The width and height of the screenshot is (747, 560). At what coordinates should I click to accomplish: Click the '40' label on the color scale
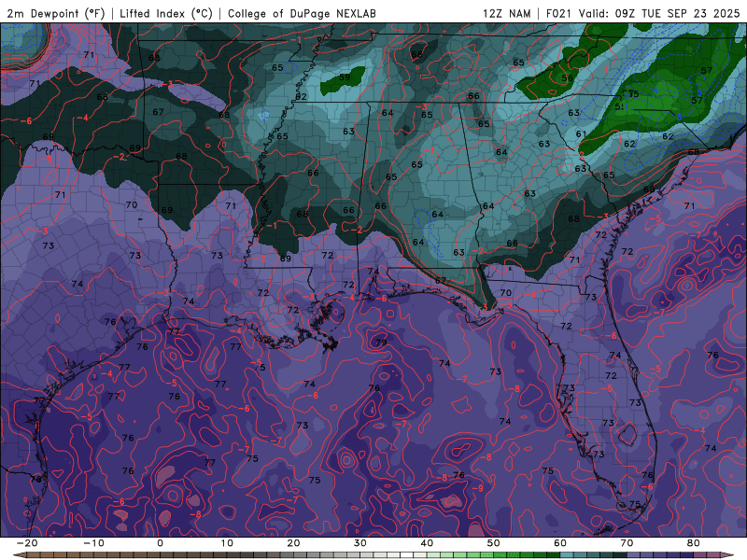[427, 543]
